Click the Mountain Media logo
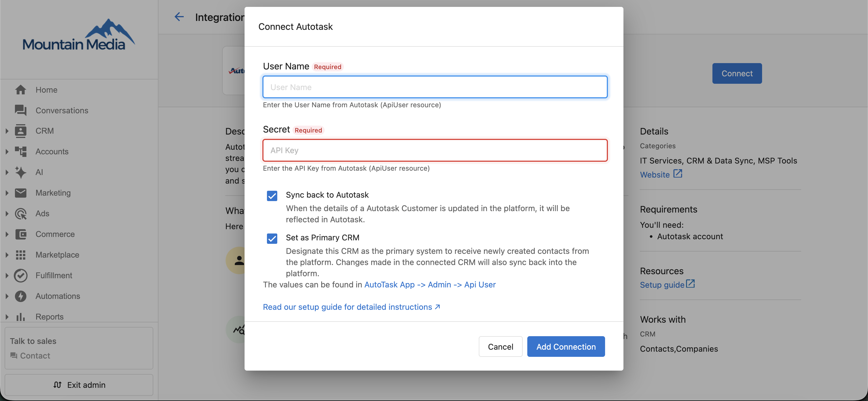Viewport: 868px width, 401px height. point(79,35)
